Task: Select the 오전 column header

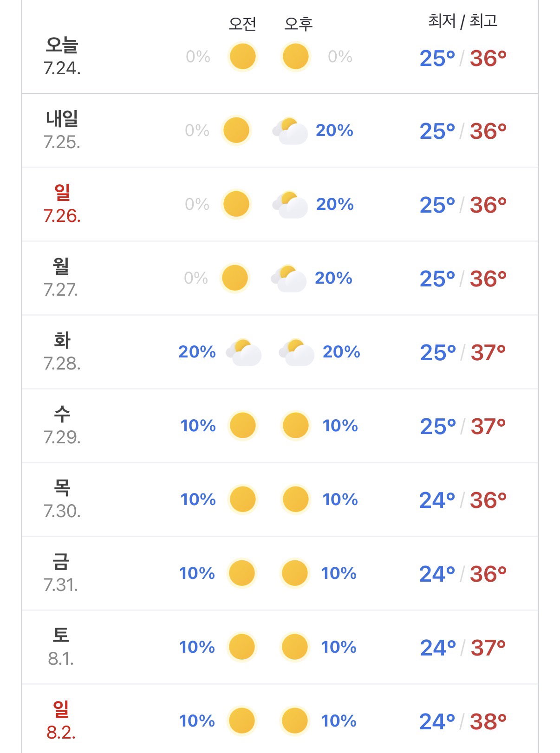Action: tap(242, 23)
